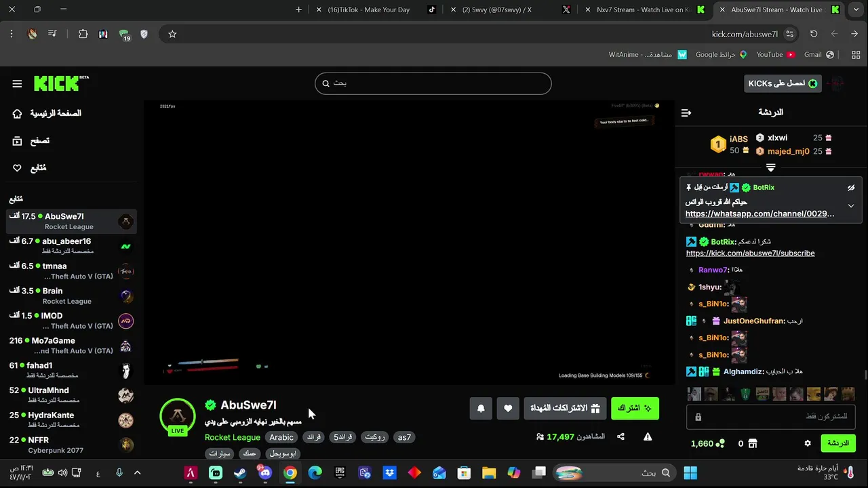The image size is (868, 488).
Task: Open the YouTube bookmark
Action: pyautogui.click(x=775, y=54)
